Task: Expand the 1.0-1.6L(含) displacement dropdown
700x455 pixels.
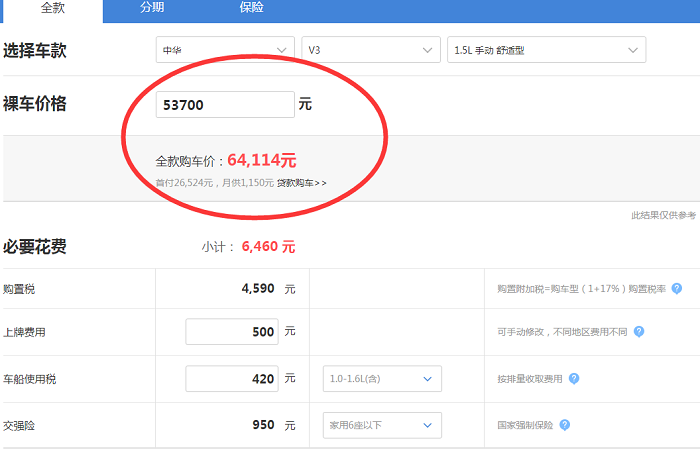Action: click(382, 379)
